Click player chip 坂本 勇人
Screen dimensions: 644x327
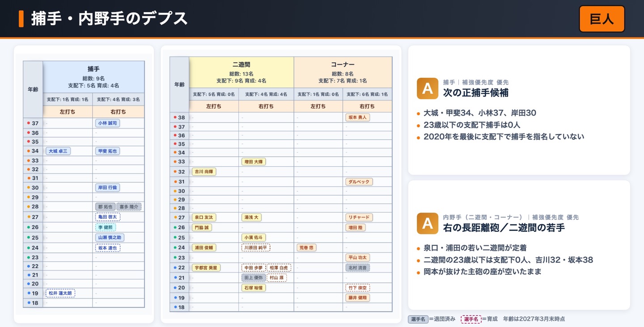click(x=357, y=117)
